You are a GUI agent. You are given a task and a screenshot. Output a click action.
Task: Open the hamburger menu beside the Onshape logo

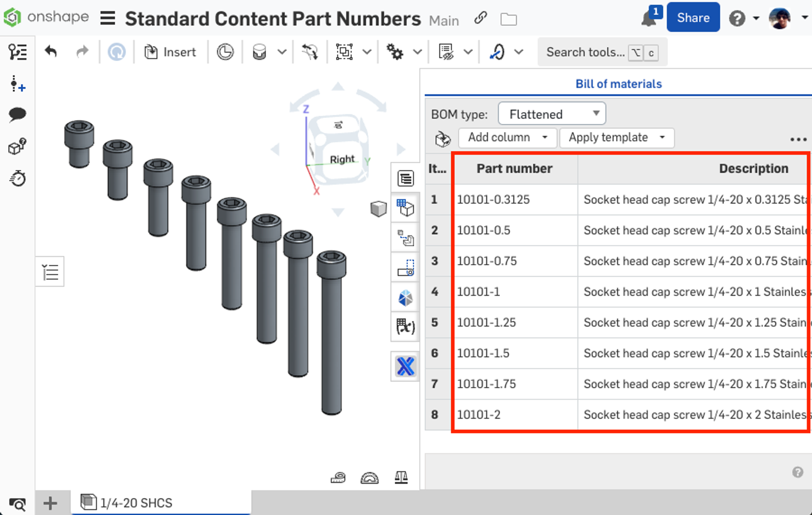pos(107,17)
